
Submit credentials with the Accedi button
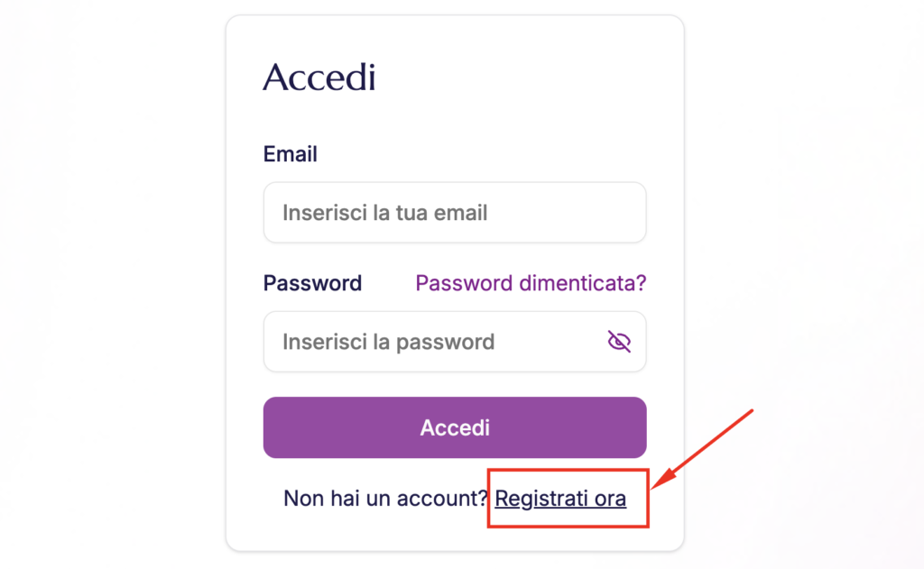[454, 427]
